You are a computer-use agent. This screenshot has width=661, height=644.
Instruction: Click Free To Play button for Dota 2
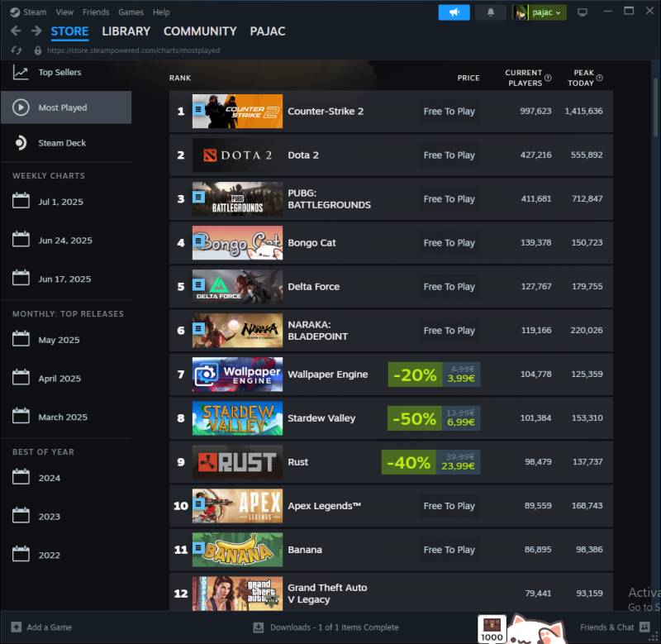click(x=449, y=155)
